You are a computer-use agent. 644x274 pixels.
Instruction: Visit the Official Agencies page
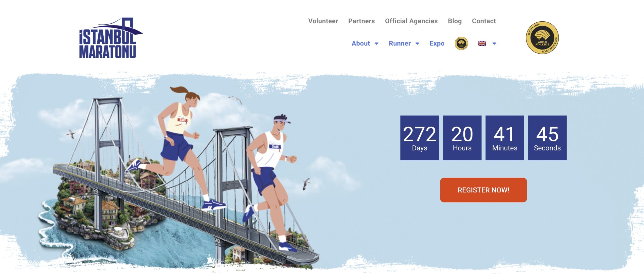coord(411,21)
